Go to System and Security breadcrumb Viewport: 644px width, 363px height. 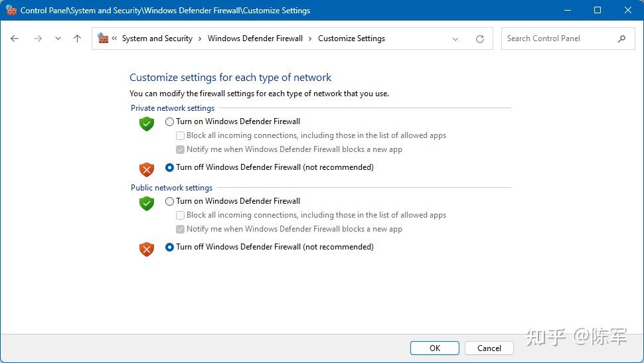pos(157,38)
